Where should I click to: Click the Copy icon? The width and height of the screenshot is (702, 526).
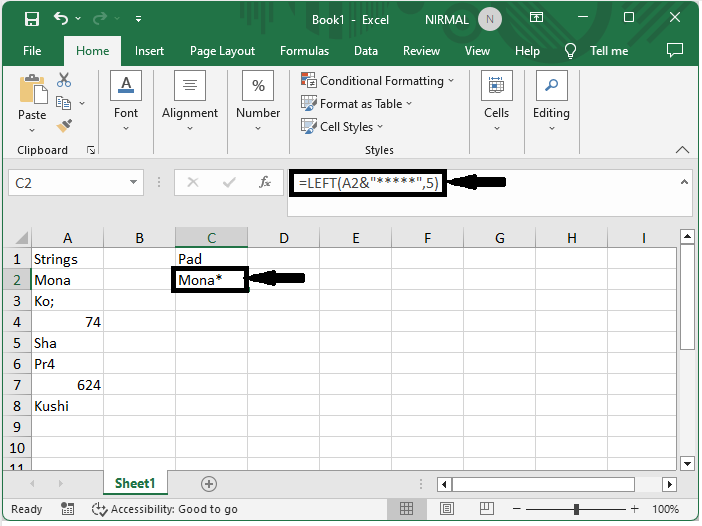63,103
